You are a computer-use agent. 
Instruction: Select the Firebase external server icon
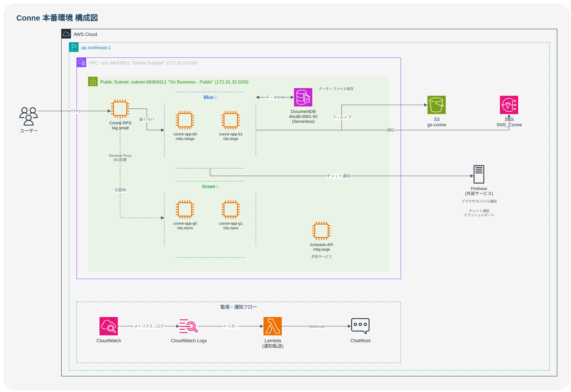point(479,174)
